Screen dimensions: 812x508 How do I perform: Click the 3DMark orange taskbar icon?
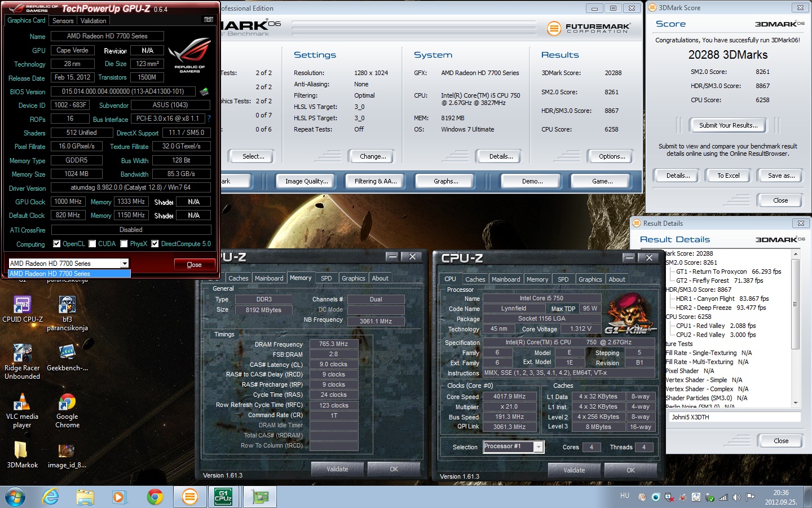pyautogui.click(x=190, y=497)
